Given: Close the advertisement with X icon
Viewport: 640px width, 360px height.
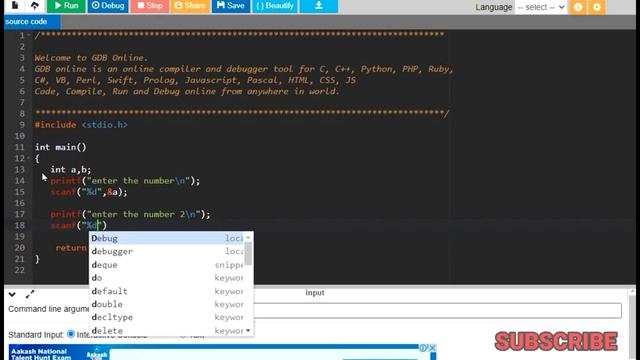Looking at the screenshot, I should (x=432, y=348).
